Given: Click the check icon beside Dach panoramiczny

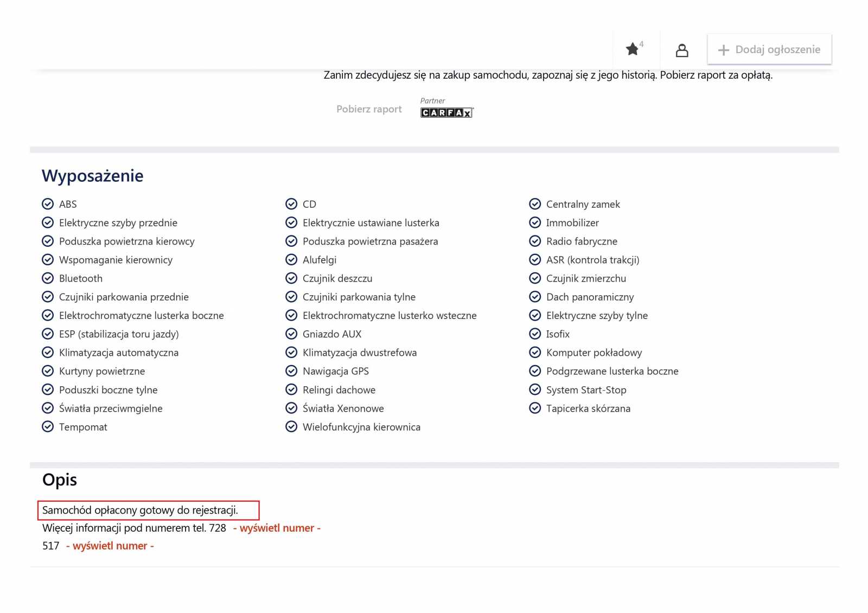Looking at the screenshot, I should [535, 297].
